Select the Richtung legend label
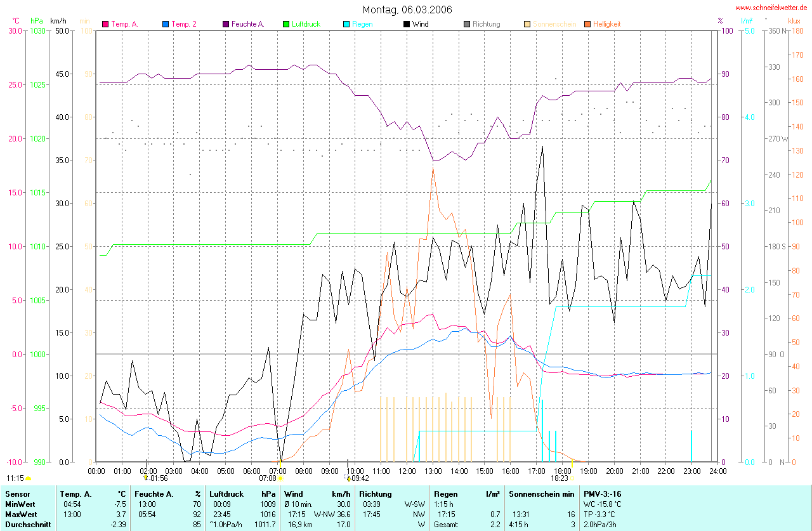The height and width of the screenshot is (531, 812). click(487, 24)
